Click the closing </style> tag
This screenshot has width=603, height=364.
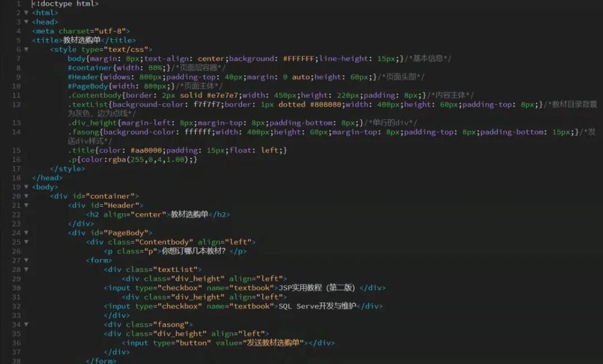[x=68, y=169]
